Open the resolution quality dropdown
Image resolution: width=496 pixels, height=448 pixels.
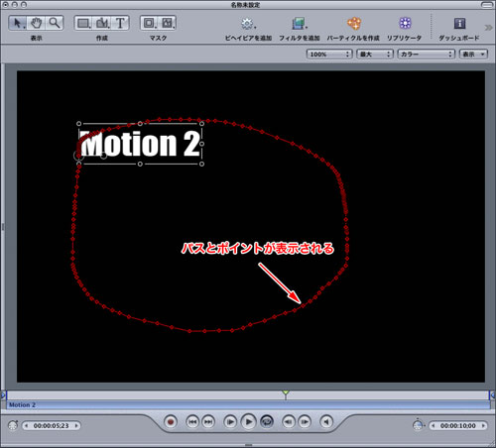pyautogui.click(x=375, y=54)
